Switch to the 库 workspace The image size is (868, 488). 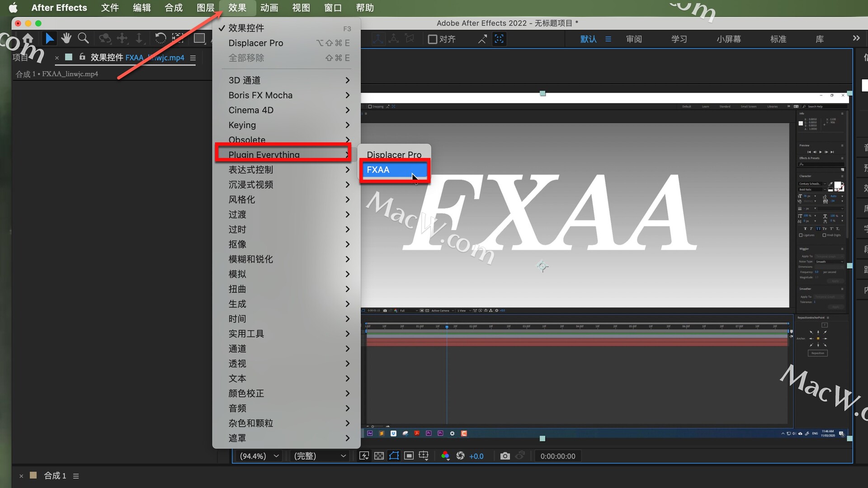coord(820,39)
